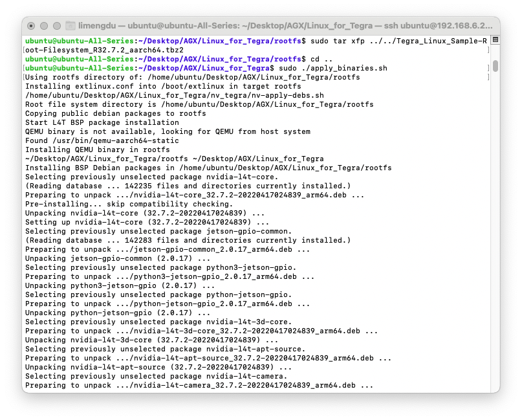The width and height of the screenshot is (522, 420).
Task: Click 'Unpacking nvidia-l4t-core' line
Action: [145, 213]
